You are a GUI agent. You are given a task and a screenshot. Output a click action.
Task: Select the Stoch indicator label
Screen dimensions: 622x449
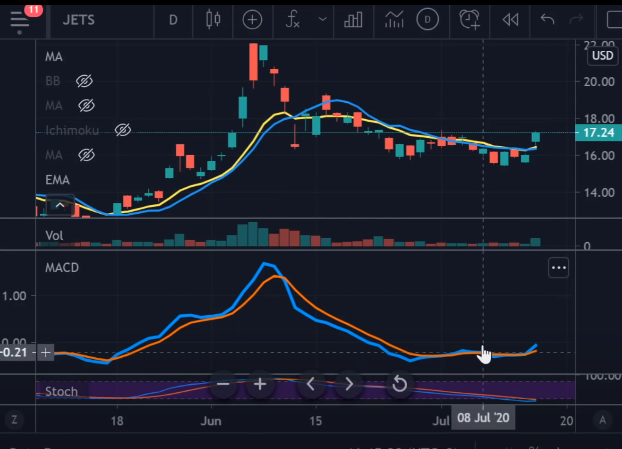tap(61, 391)
